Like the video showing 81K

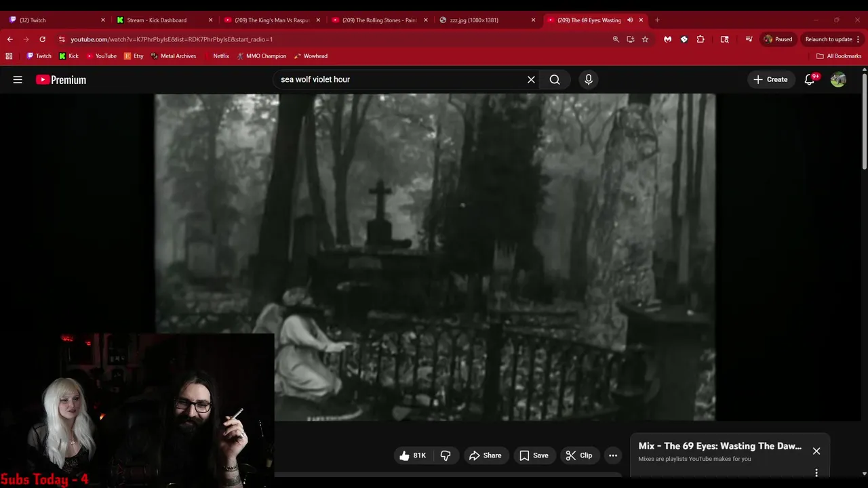coord(412,455)
